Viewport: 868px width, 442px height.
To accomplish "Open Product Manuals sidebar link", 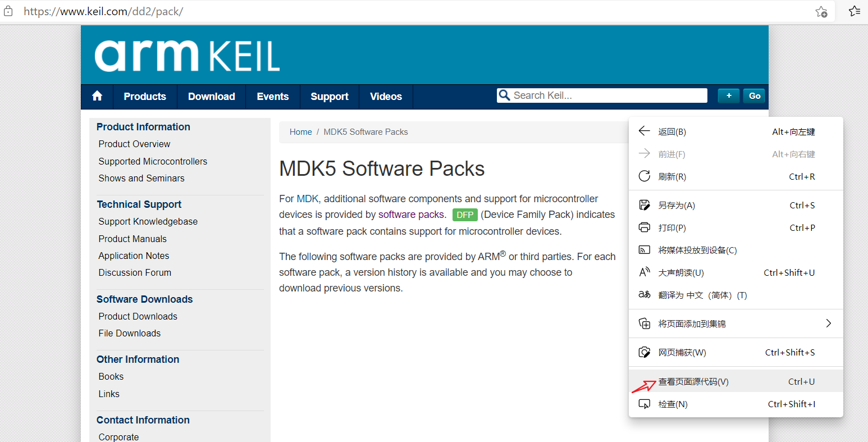I will 133,239.
